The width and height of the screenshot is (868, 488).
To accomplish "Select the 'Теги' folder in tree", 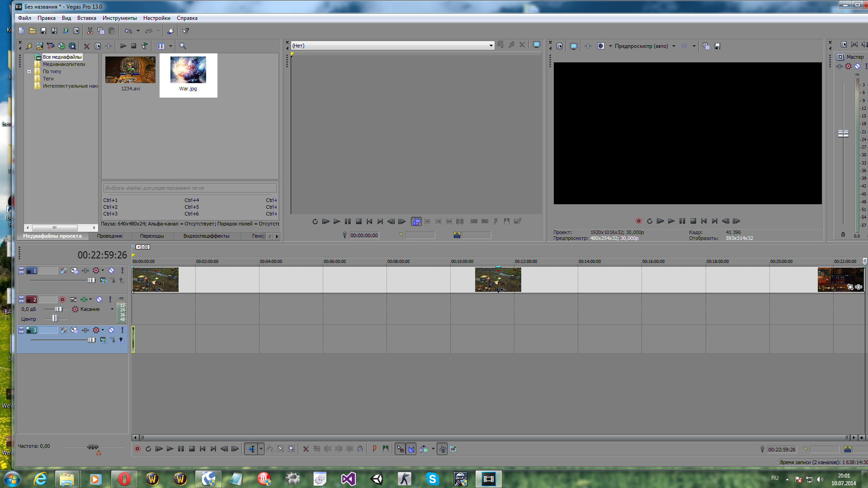I will 48,79.
